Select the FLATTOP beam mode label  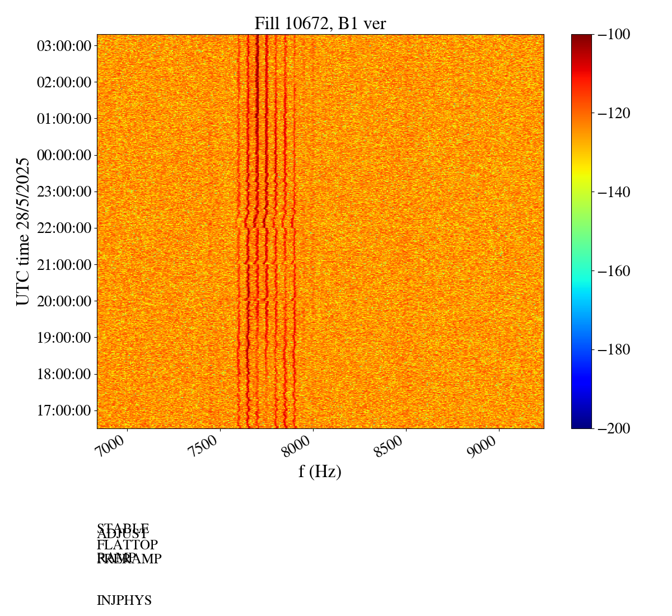point(127,545)
